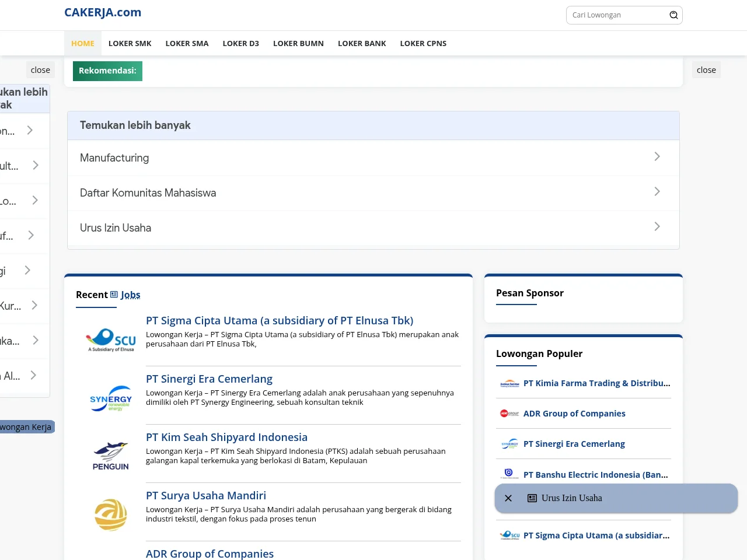Open PT Sigma Cipta Utama popular link
The image size is (747, 560).
596,535
